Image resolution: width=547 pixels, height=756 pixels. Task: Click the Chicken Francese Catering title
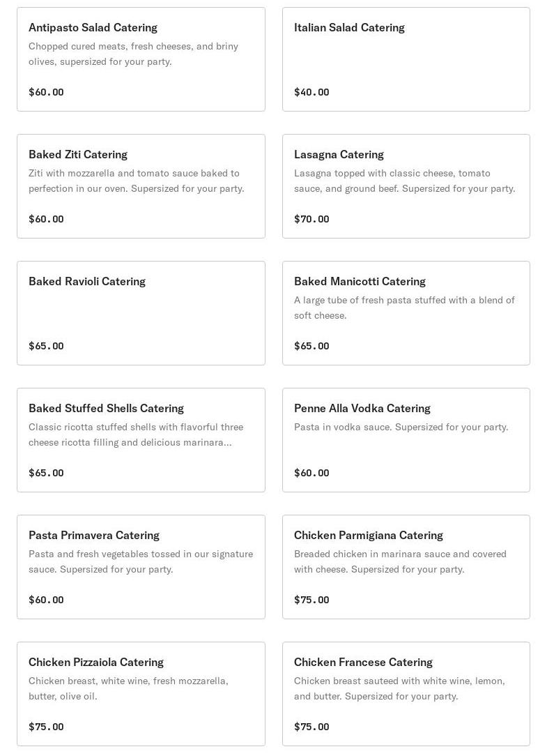pos(363,663)
